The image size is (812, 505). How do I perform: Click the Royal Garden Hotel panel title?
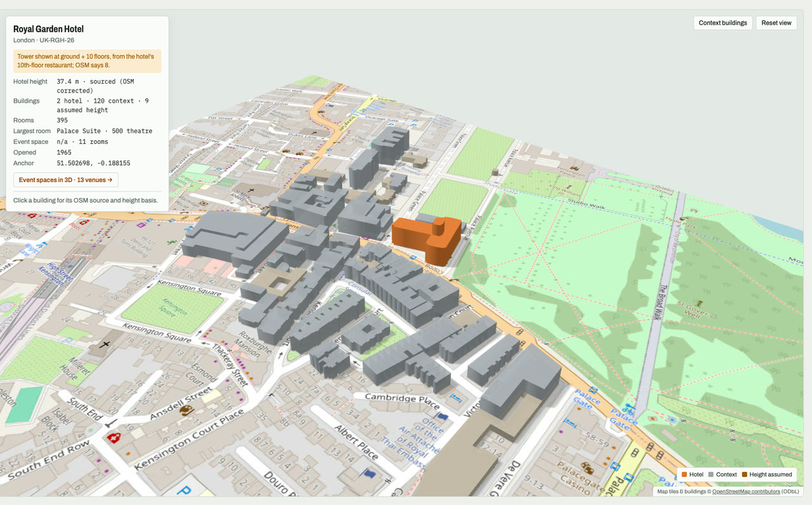coord(48,29)
